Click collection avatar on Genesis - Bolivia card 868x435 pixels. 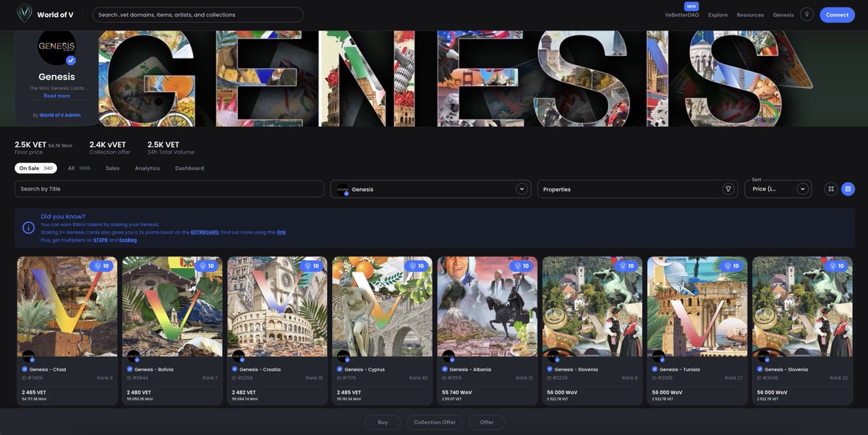134,356
